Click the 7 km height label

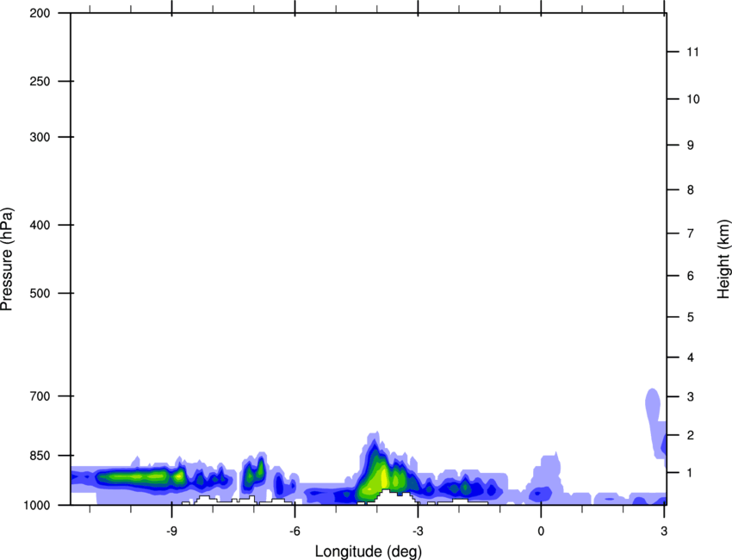pos(691,233)
